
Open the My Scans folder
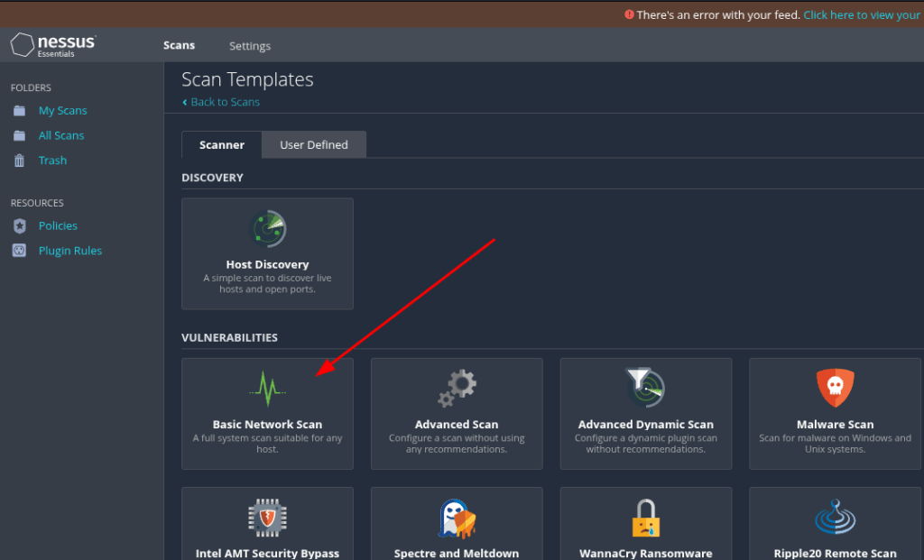[x=62, y=111]
